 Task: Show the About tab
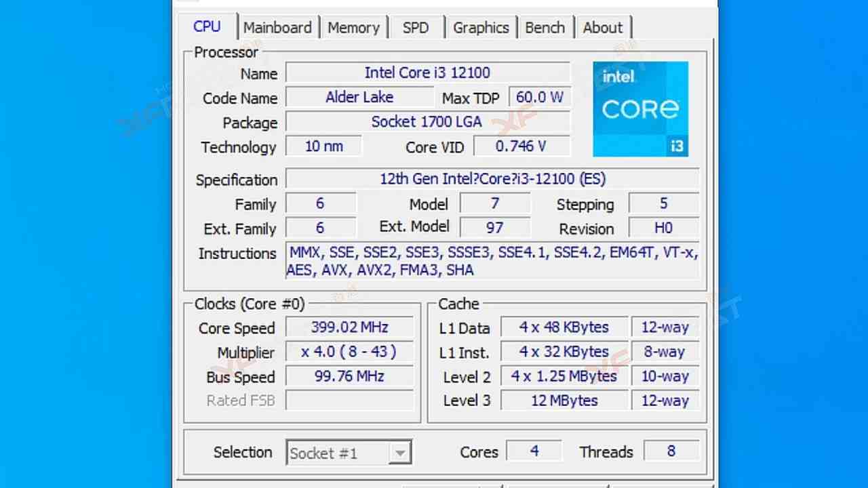tap(602, 28)
